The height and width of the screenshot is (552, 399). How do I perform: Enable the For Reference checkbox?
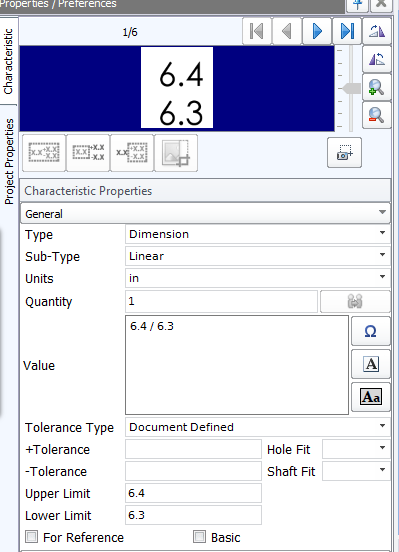pyautogui.click(x=31, y=537)
